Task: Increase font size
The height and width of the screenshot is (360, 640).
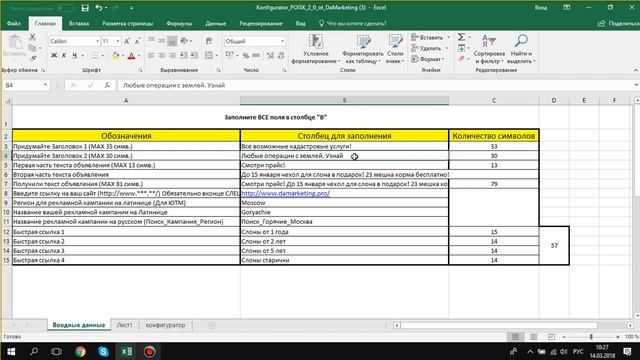Action: click(127, 41)
